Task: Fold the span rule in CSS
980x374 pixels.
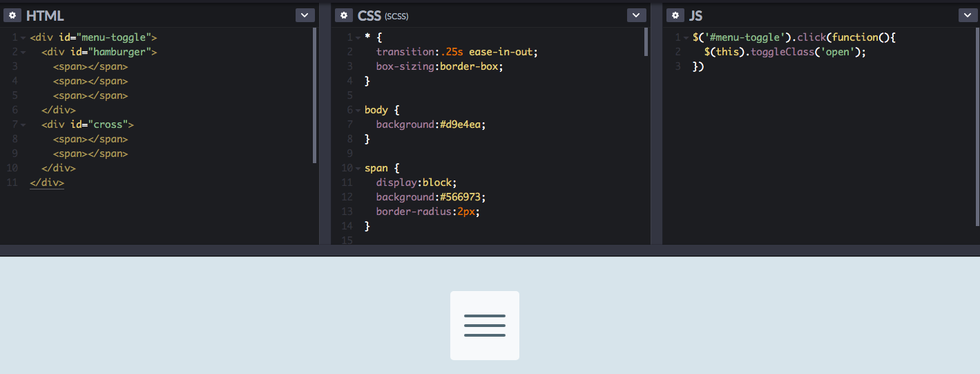Action: point(358,169)
